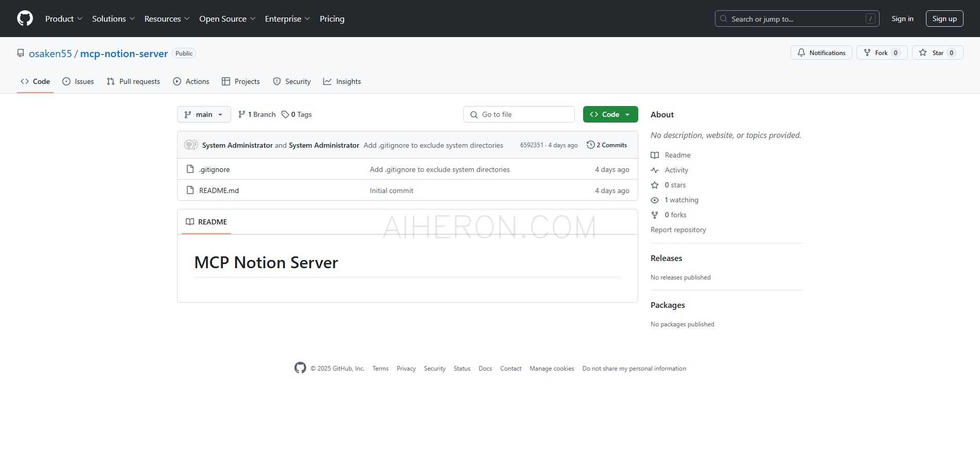Open the 0 forks link
980x453 pixels.
[x=669, y=215]
